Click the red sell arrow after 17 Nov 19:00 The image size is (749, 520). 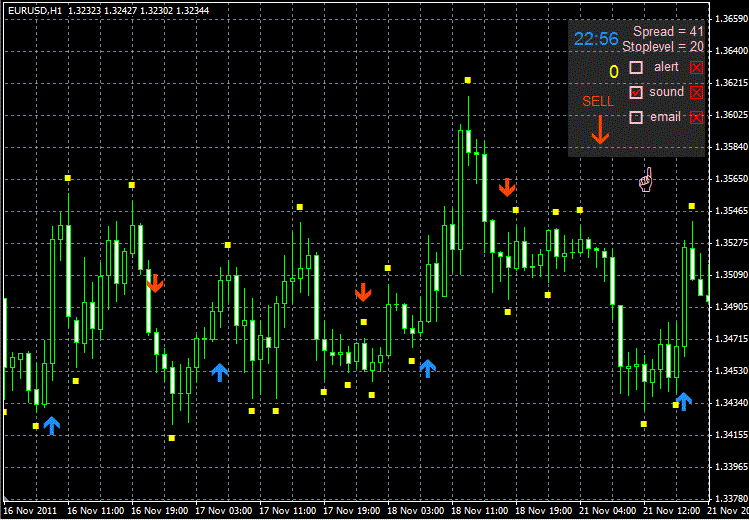[363, 292]
